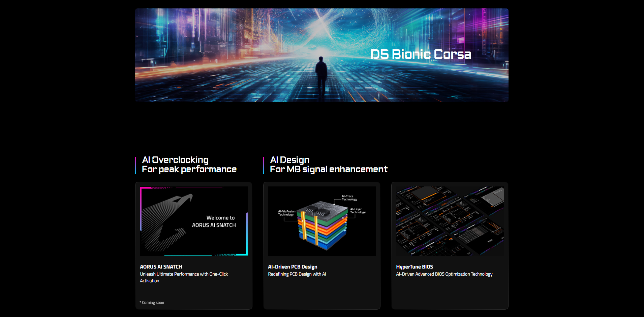
Task: Open the HyperTune BIOS screenshots thumbnail
Action: (x=450, y=221)
